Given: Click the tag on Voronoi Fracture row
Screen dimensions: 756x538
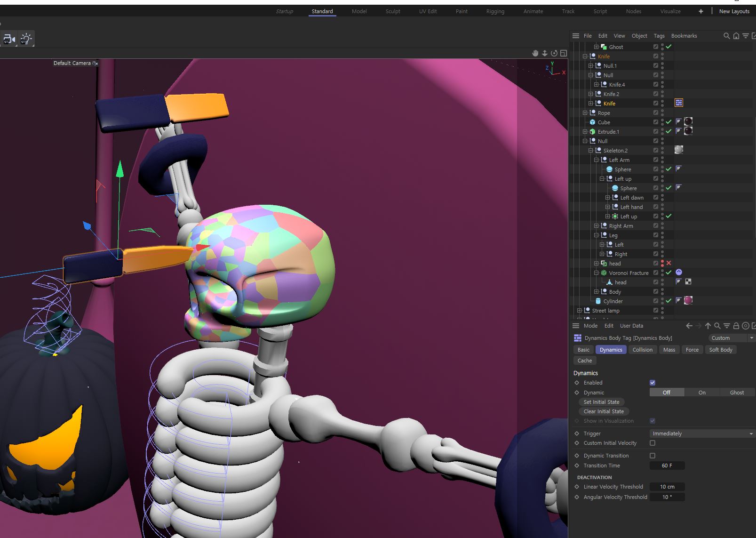Looking at the screenshot, I should point(679,272).
